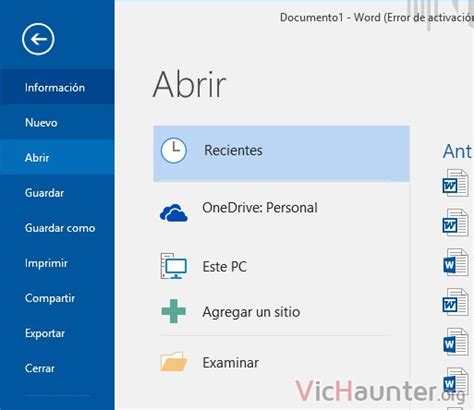Browse folders with the Examinar folder
Viewport: 474px width, 410px height.
click(x=281, y=362)
